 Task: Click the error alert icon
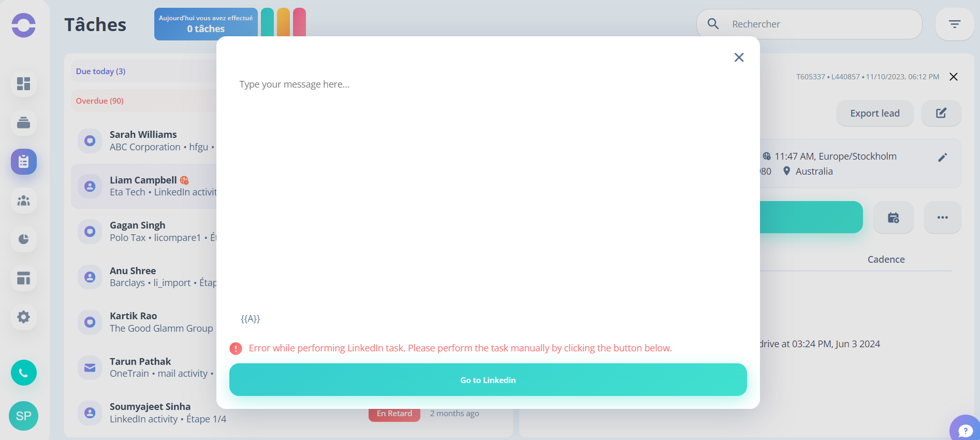coord(236,348)
